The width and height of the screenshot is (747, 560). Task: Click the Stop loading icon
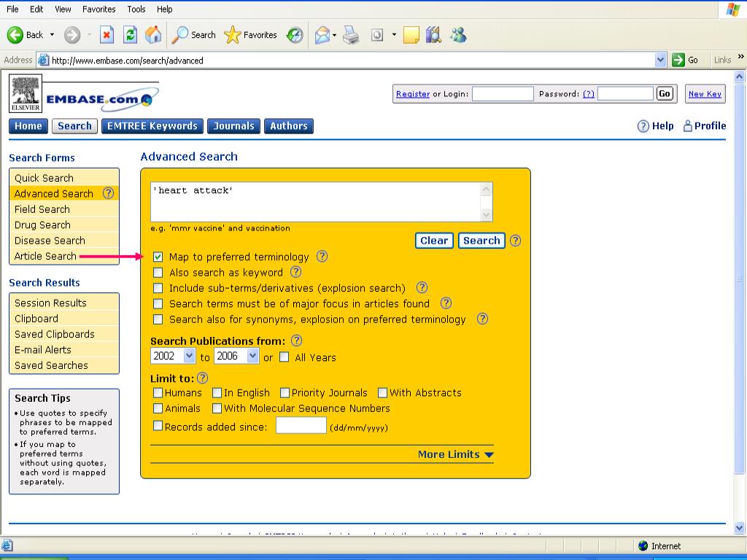click(x=107, y=35)
